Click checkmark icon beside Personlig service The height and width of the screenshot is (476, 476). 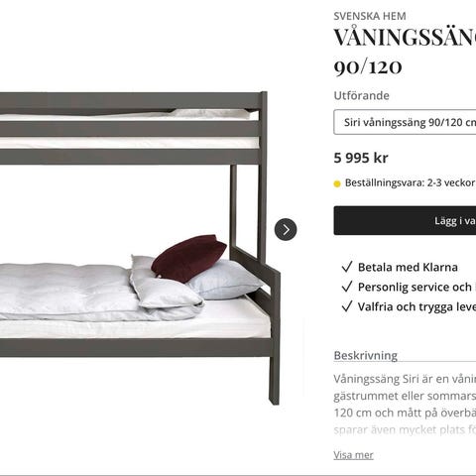click(x=347, y=287)
